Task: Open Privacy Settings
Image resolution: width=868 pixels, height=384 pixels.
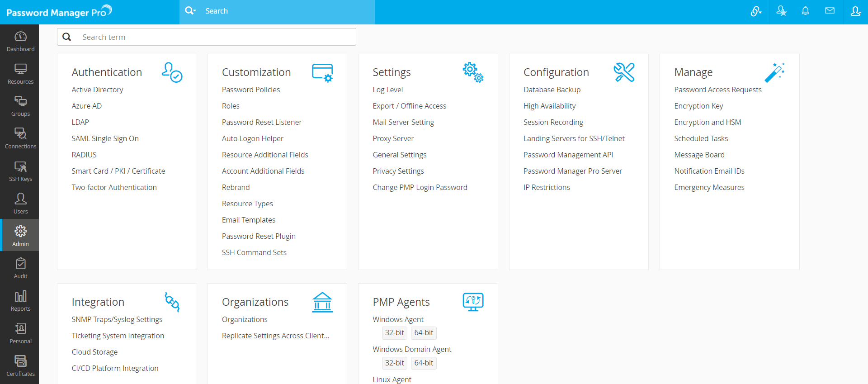Action: click(398, 171)
